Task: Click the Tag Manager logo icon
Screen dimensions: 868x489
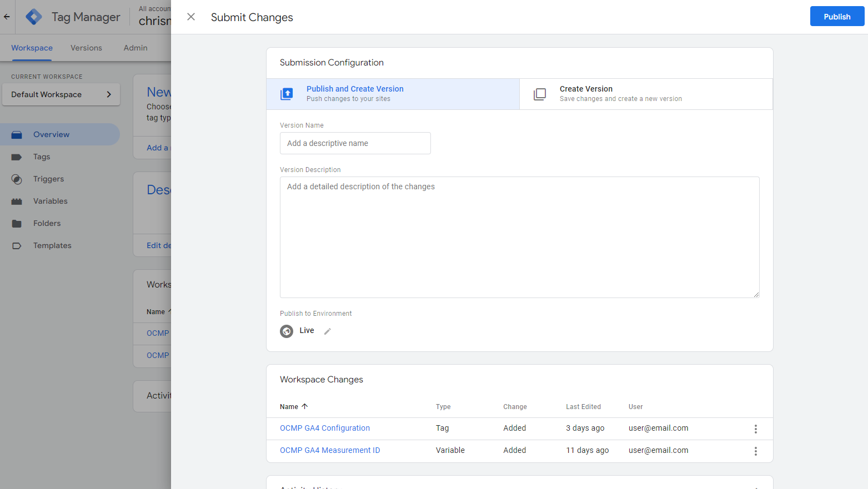Action: 34,17
